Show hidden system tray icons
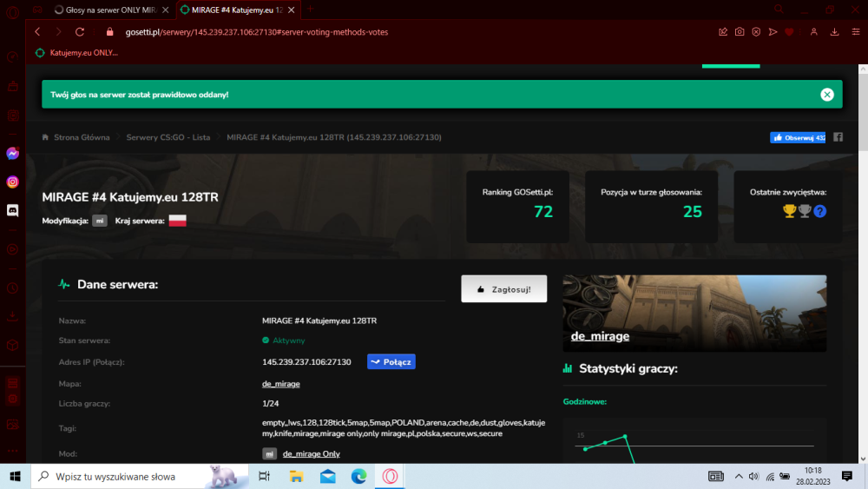 739,476
